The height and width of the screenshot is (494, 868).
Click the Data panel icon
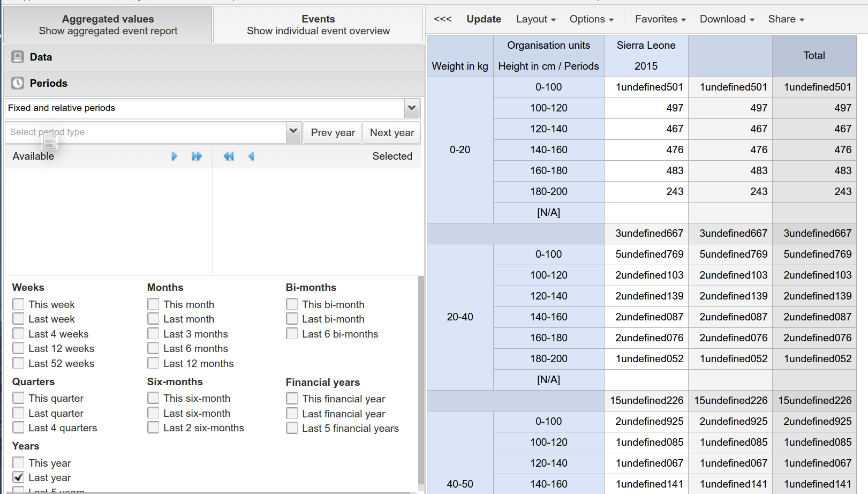(x=18, y=57)
